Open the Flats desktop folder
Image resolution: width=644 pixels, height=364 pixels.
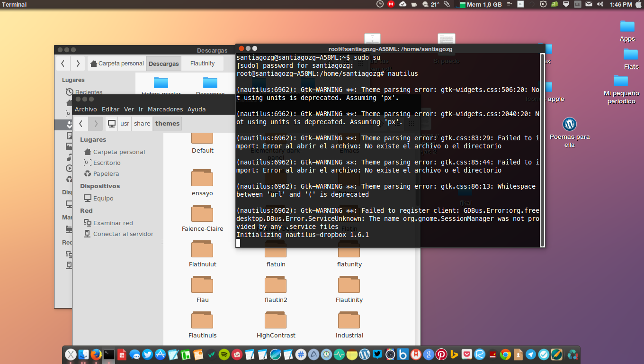pos(631,59)
